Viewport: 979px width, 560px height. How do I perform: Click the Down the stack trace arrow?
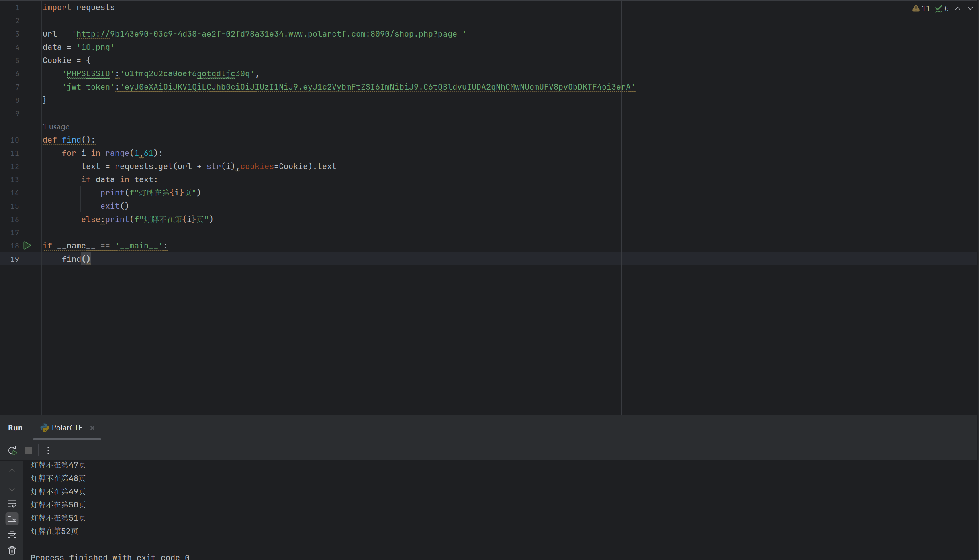tap(12, 488)
